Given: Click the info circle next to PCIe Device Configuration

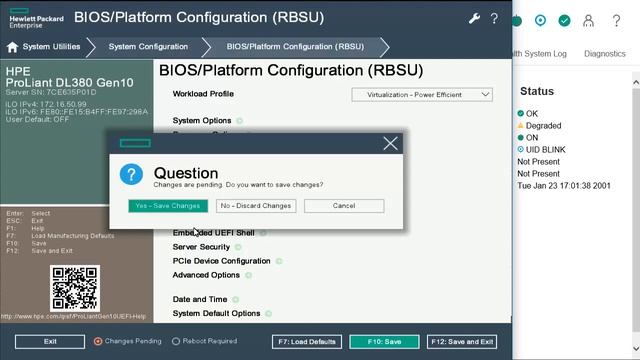Looking at the screenshot, I should pyautogui.click(x=279, y=261).
